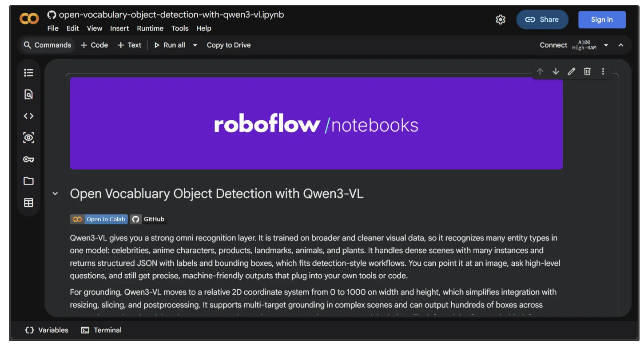
Task: Collapse the Open Vocabluary section chevron
Action: click(55, 193)
